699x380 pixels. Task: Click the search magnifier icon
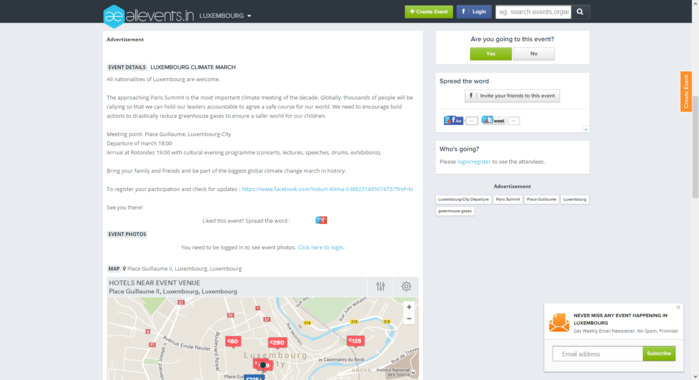[x=580, y=12]
